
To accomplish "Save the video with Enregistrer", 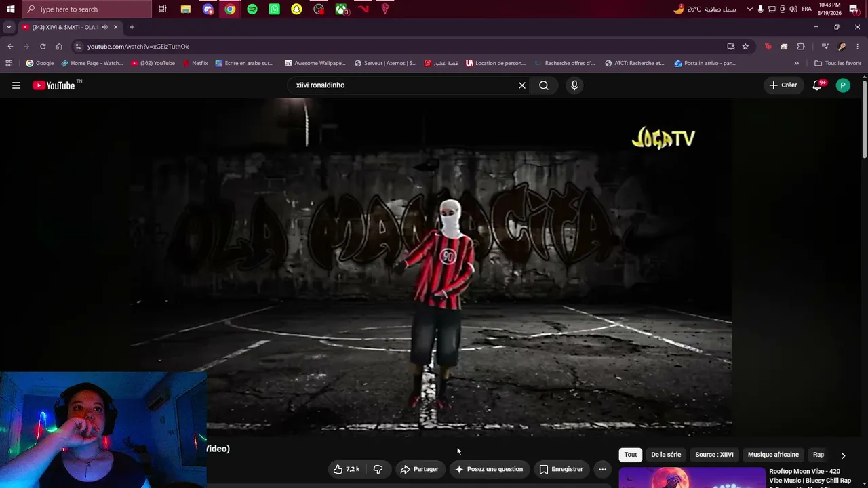I will [x=561, y=469].
